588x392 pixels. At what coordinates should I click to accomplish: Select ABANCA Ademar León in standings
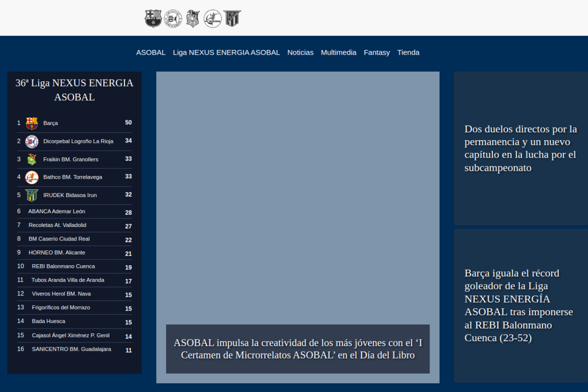(57, 211)
